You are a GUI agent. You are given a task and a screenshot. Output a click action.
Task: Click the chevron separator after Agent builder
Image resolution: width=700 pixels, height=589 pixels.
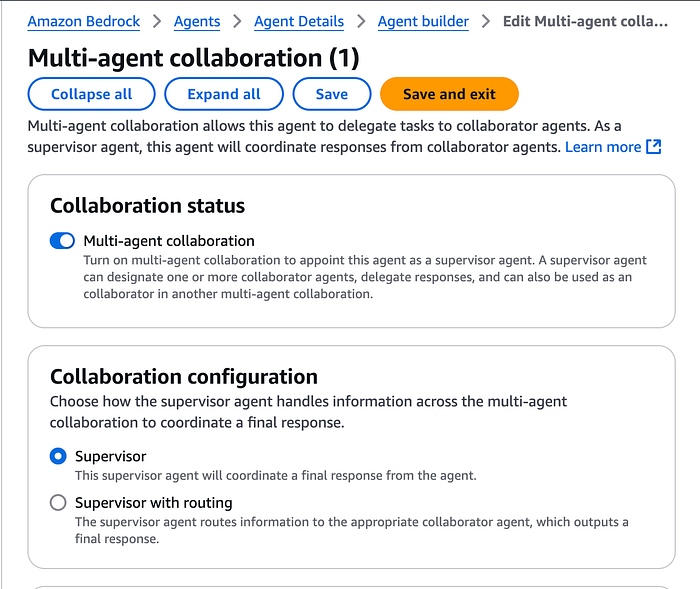486,21
